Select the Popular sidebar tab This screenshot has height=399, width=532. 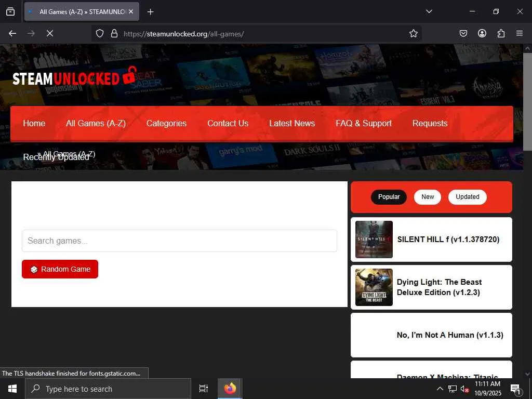click(x=389, y=197)
